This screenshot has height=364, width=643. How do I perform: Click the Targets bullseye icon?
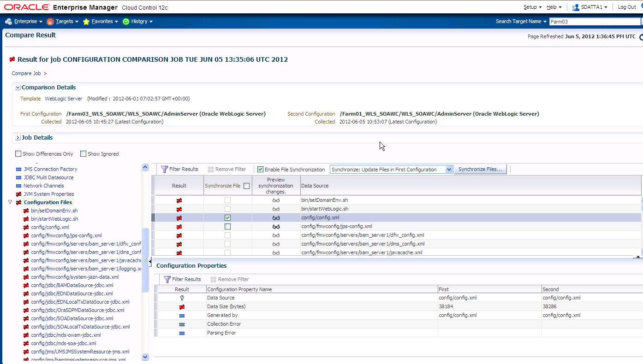(50, 22)
